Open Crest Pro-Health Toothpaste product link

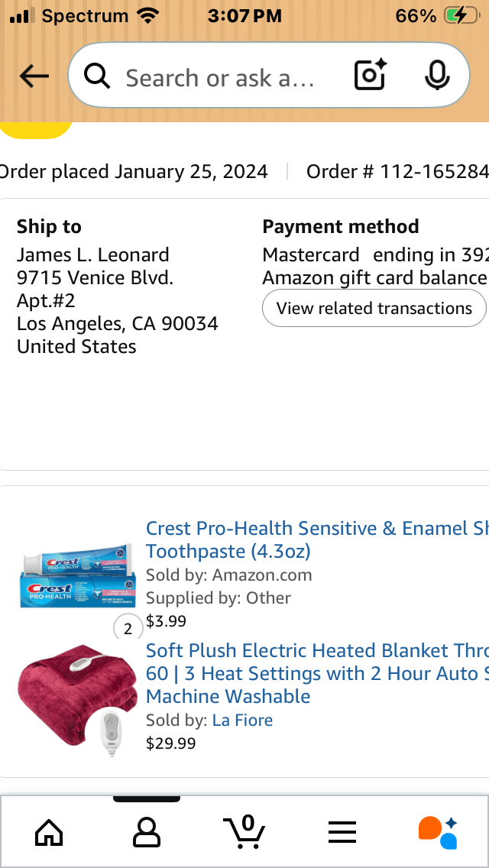[x=317, y=539]
